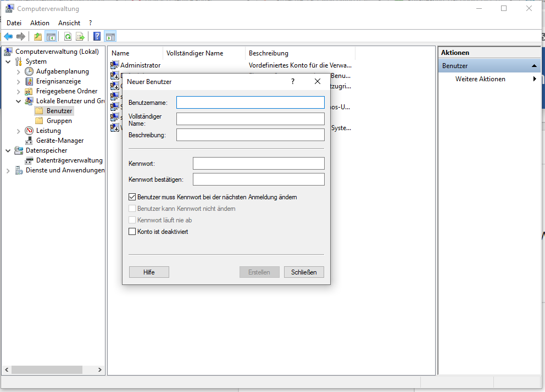Viewport: 545px width, 392px height.
Task: Click the Kennwort input field
Action: click(x=259, y=163)
